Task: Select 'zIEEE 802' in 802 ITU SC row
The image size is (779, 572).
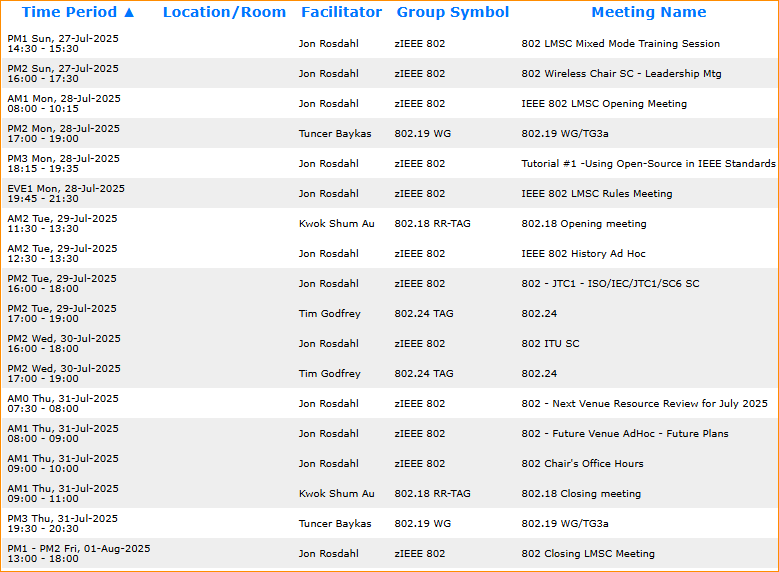Action: (420, 343)
